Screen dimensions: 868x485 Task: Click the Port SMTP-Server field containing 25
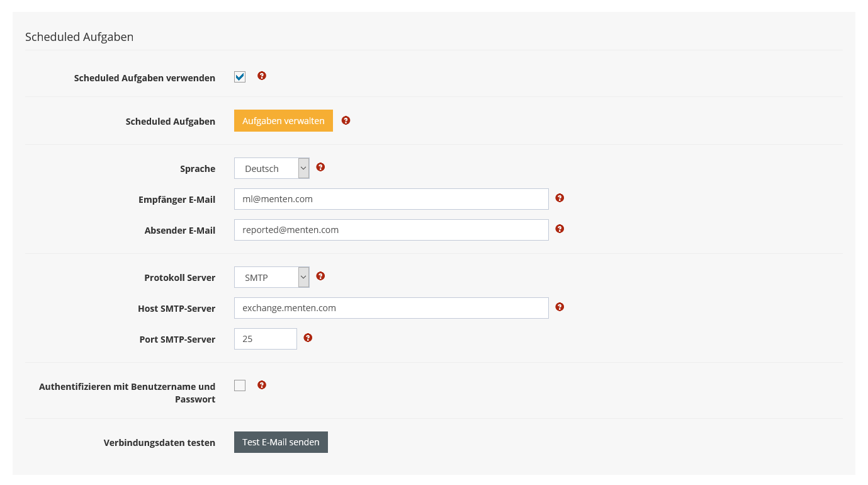pyautogui.click(x=265, y=339)
